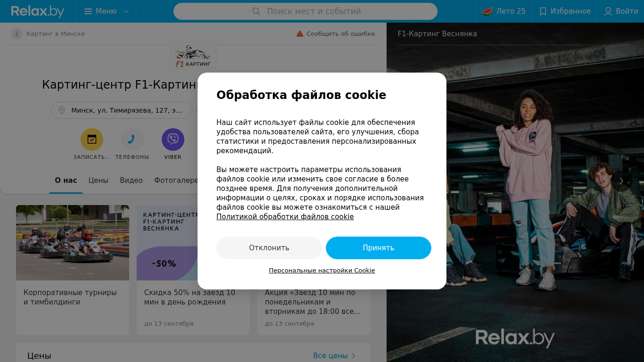Screen dimensions: 644x362
Task: Open the Меню hamburger menu
Action: click(x=106, y=11)
